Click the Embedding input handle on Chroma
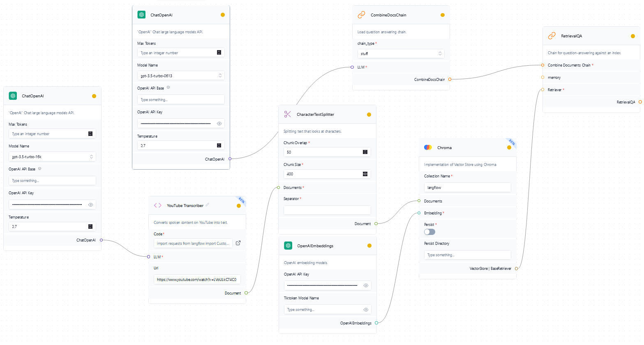The height and width of the screenshot is (345, 644). click(419, 213)
